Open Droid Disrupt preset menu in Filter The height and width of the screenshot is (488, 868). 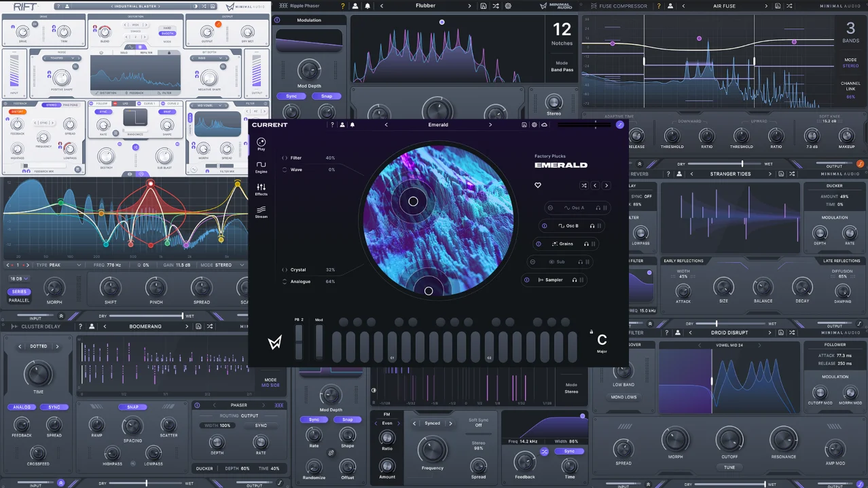[x=729, y=333]
